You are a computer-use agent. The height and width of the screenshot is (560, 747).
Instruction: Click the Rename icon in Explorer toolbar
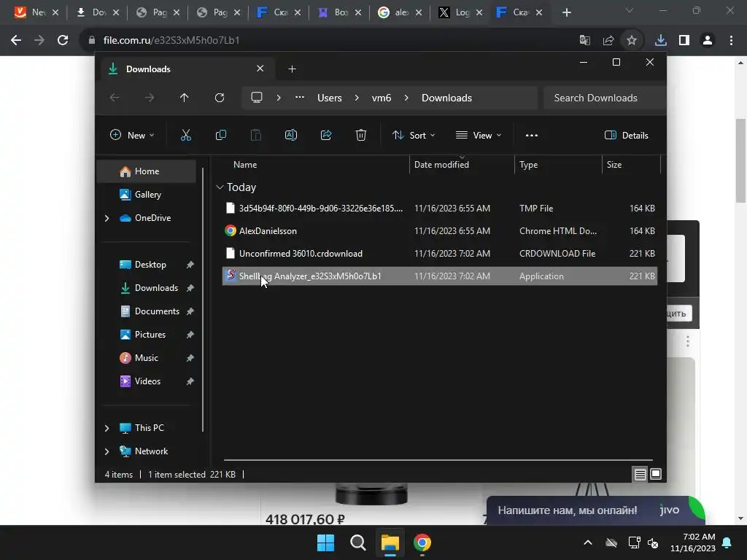click(x=290, y=135)
